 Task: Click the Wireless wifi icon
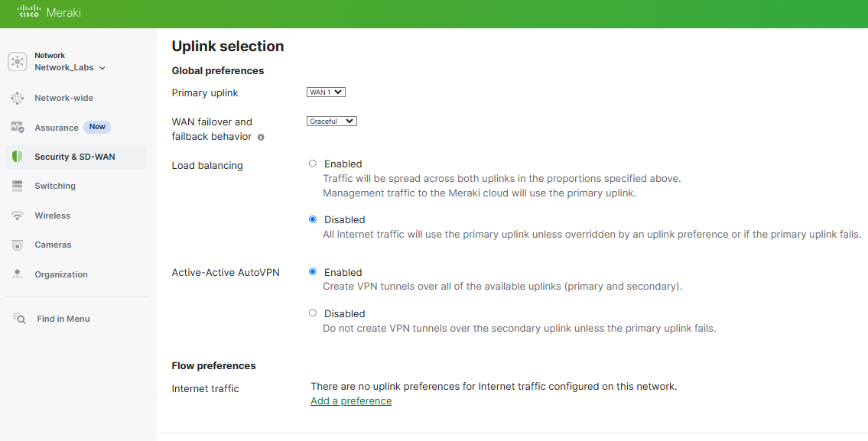coord(17,216)
